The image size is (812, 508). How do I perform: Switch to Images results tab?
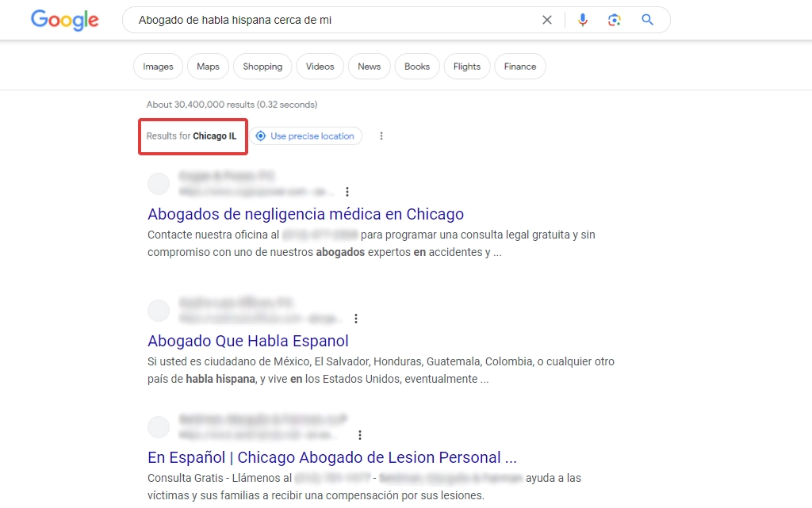(x=158, y=67)
